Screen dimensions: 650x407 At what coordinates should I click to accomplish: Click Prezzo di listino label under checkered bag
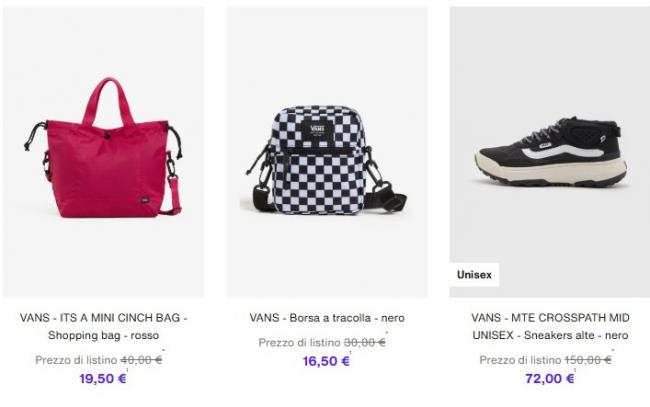tap(299, 342)
